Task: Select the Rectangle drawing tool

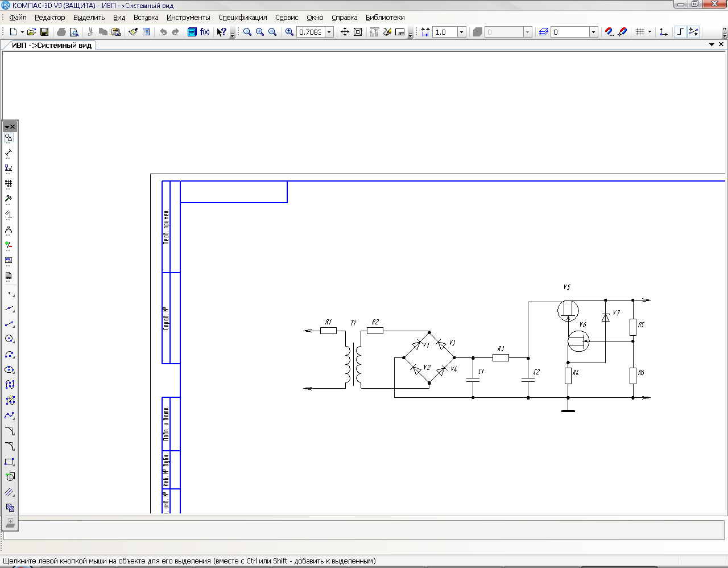Action: coord(9,462)
